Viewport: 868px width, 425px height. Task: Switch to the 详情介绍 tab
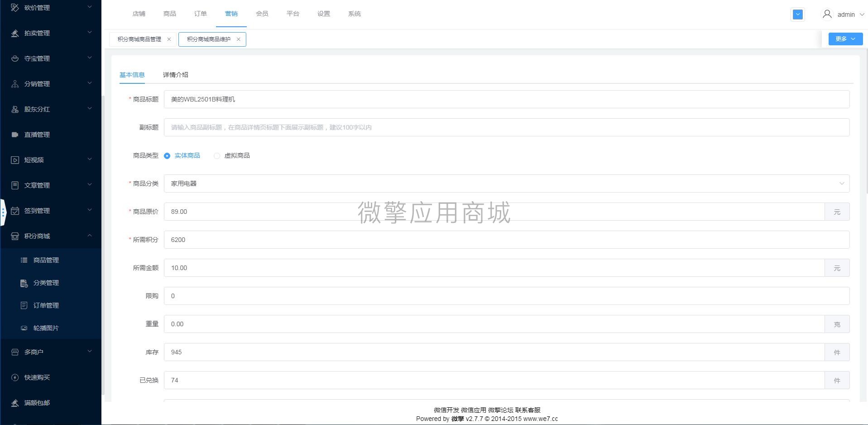point(176,75)
